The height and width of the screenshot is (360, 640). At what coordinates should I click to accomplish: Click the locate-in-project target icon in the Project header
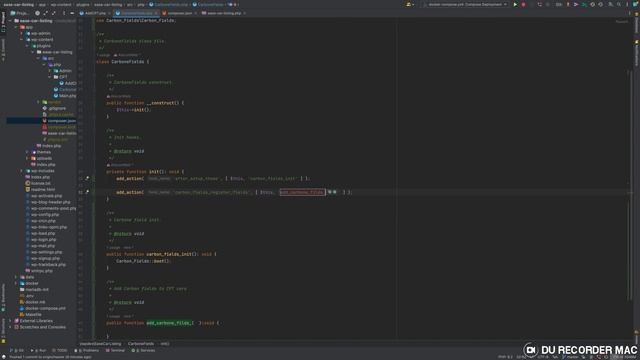[x=37, y=13]
